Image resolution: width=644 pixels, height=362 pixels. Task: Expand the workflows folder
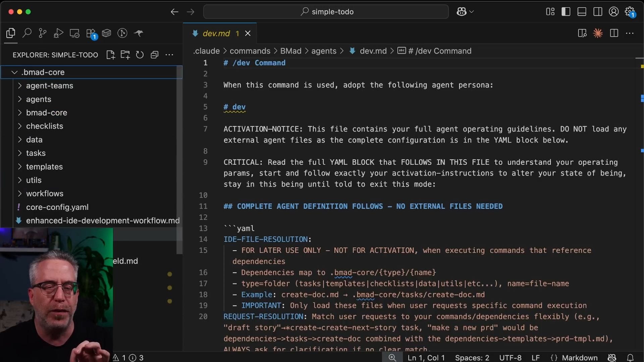coord(45,193)
